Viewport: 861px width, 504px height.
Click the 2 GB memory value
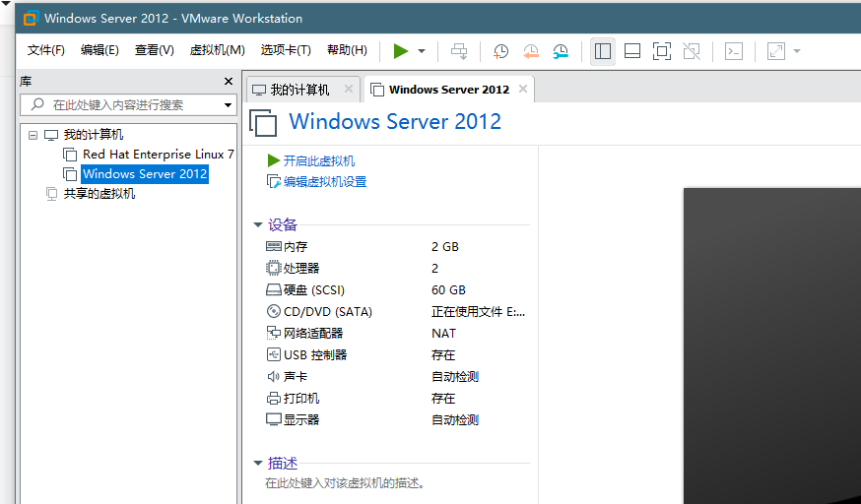(x=444, y=247)
